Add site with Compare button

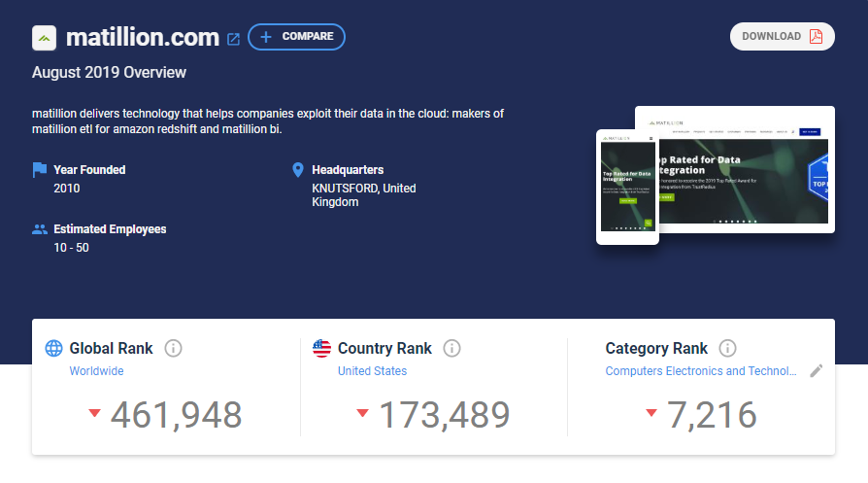(x=296, y=37)
